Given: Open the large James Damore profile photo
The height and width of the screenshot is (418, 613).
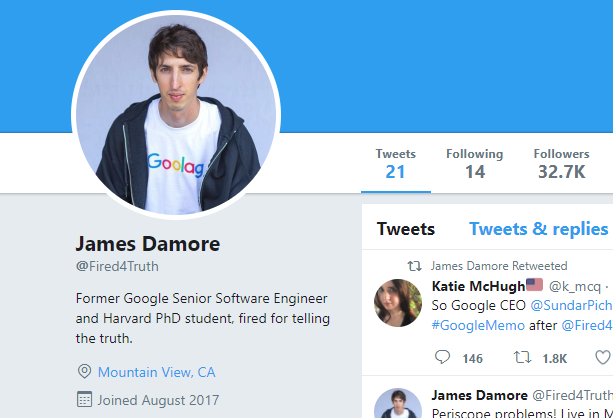Looking at the screenshot, I should (176, 115).
